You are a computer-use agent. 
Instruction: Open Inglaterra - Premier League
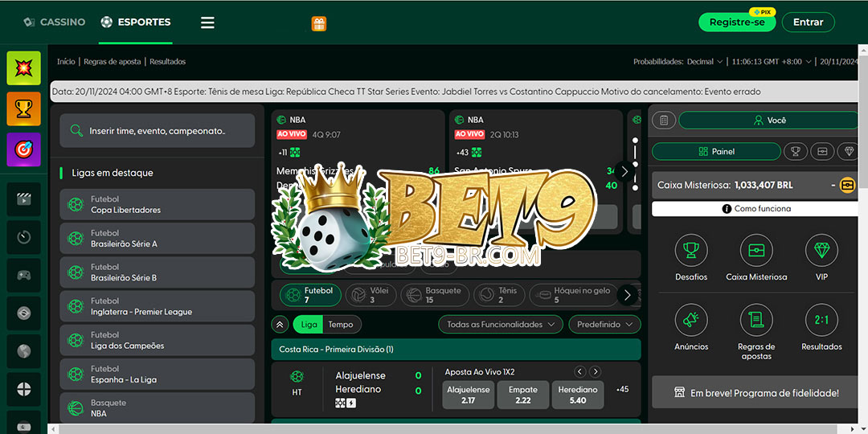(x=158, y=306)
